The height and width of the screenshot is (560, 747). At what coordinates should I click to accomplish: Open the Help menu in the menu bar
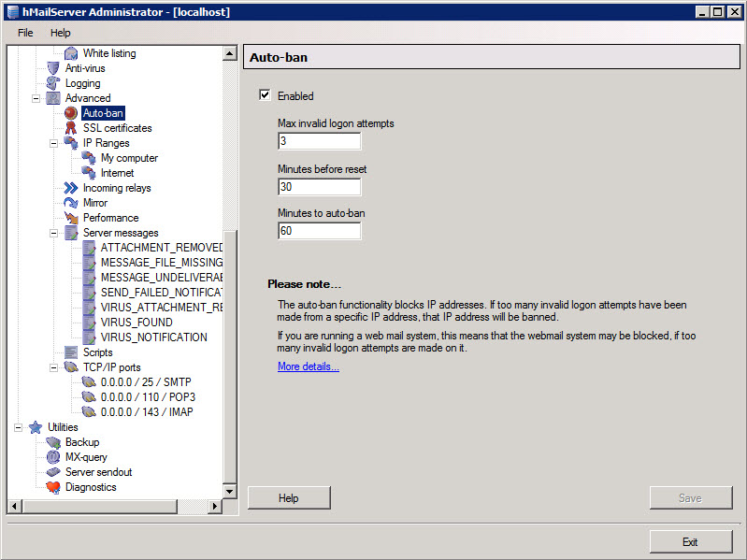[x=61, y=33]
